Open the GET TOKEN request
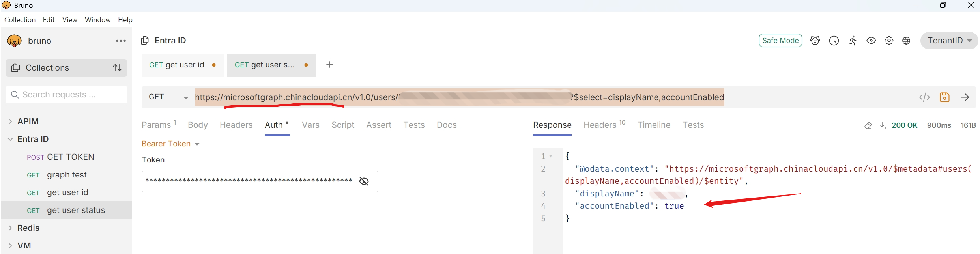This screenshot has width=980, height=254. pyautogui.click(x=70, y=157)
